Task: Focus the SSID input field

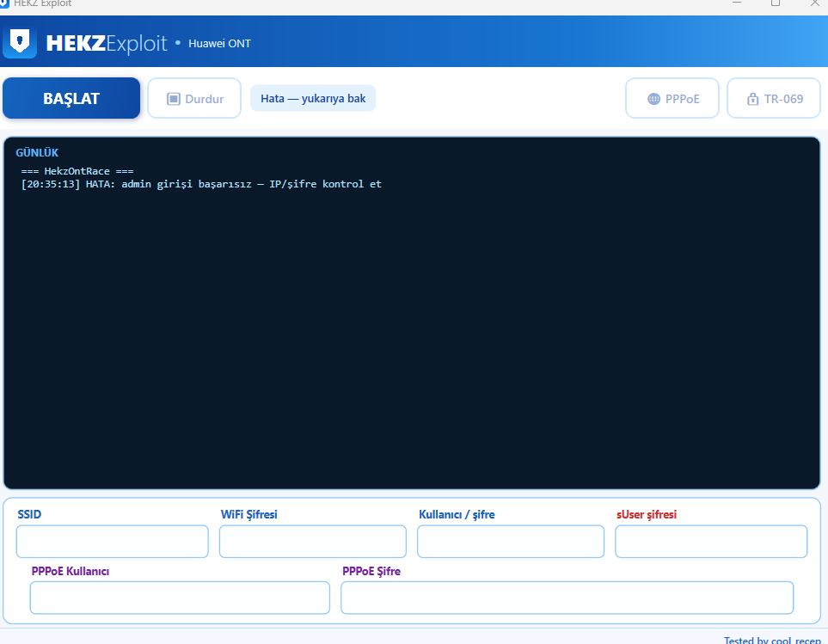Action: [x=113, y=541]
